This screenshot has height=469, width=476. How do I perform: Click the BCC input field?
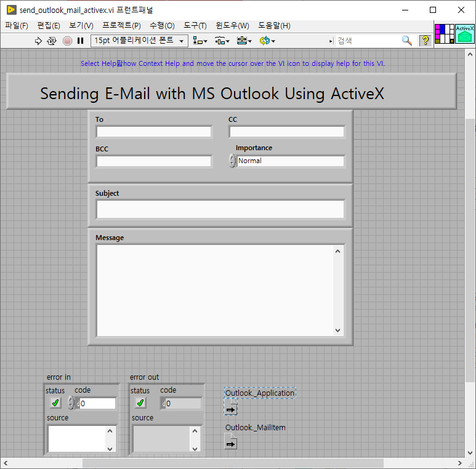(x=154, y=161)
